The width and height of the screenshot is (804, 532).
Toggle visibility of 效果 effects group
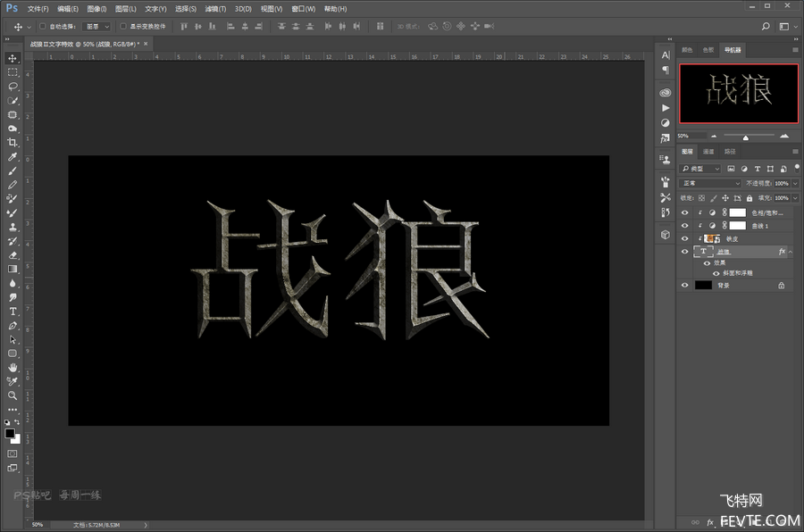708,263
